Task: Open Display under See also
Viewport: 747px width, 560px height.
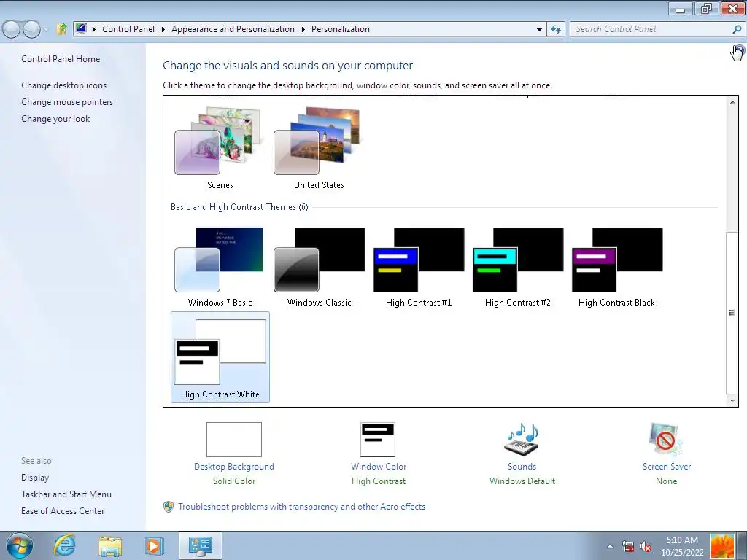Action: (35, 478)
